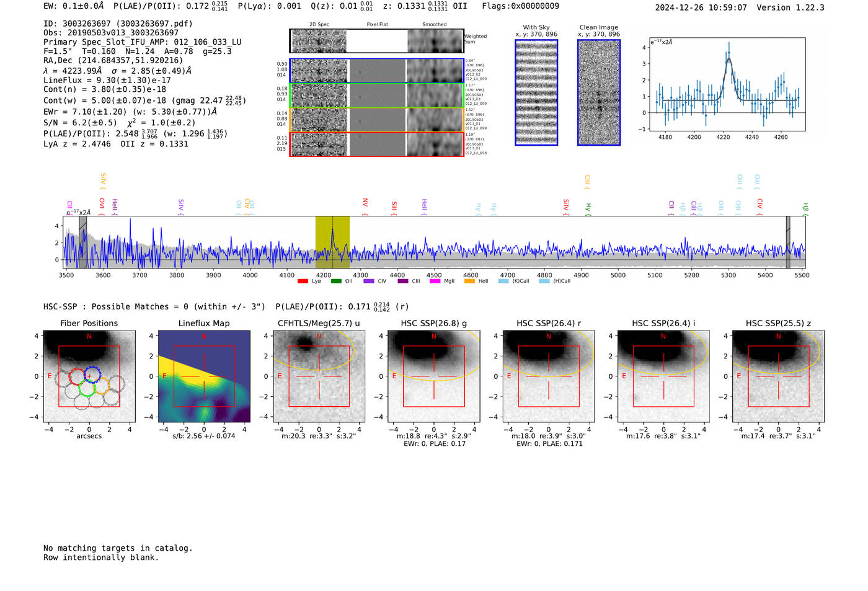Image resolution: width=868 pixels, height=591 pixels.
Task: Click the s/b: 2.56 +/- 0.074 caption
Action: point(204,436)
